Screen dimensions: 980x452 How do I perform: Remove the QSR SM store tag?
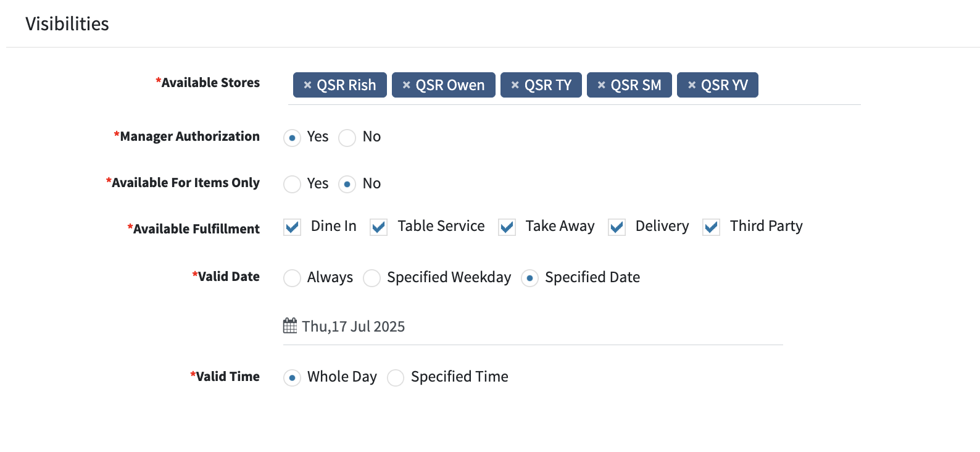(x=601, y=85)
